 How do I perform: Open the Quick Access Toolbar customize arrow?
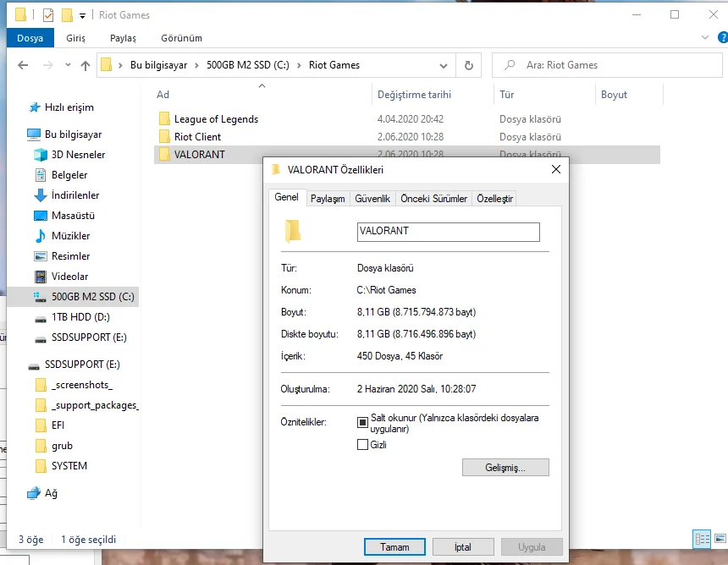(82, 16)
